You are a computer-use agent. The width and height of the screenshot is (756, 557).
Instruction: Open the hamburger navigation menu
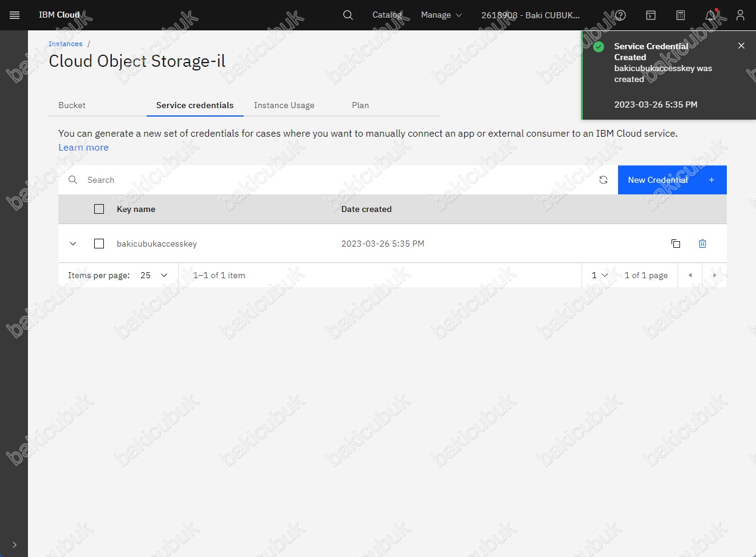pyautogui.click(x=15, y=15)
